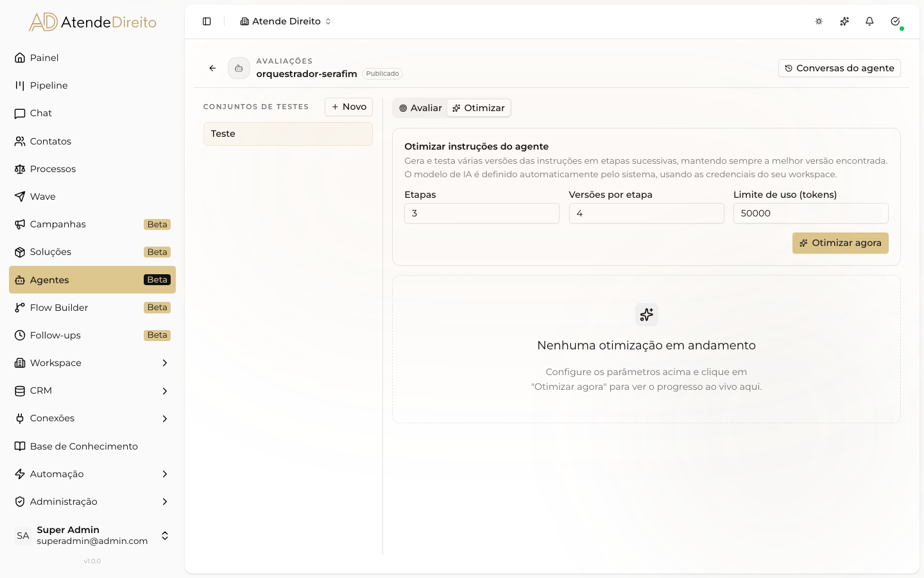Click the Novo test set button
This screenshot has height=578, width=924.
(x=349, y=107)
